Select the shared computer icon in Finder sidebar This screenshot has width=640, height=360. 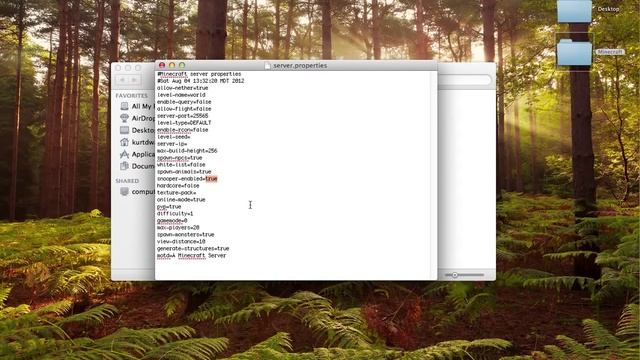coord(124,191)
